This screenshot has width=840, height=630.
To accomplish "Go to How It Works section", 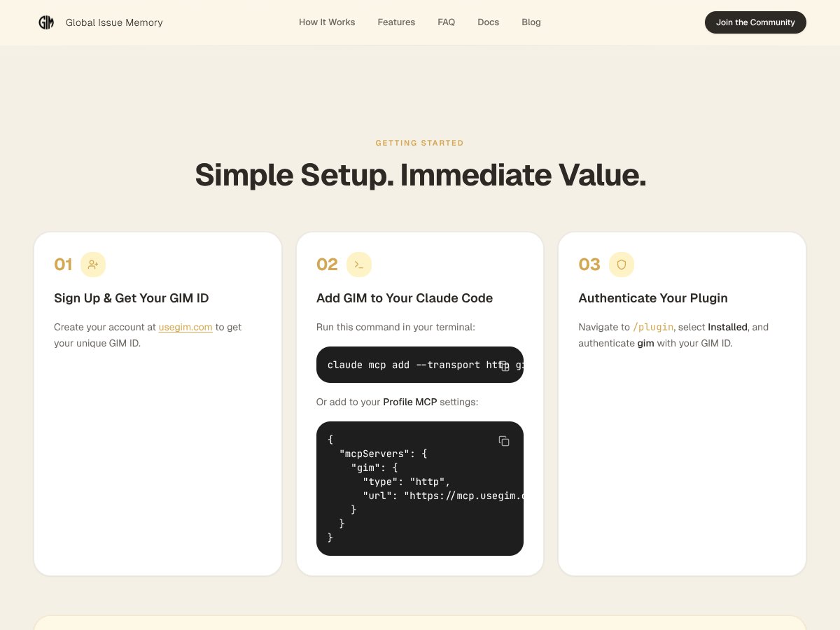I will pyautogui.click(x=327, y=22).
